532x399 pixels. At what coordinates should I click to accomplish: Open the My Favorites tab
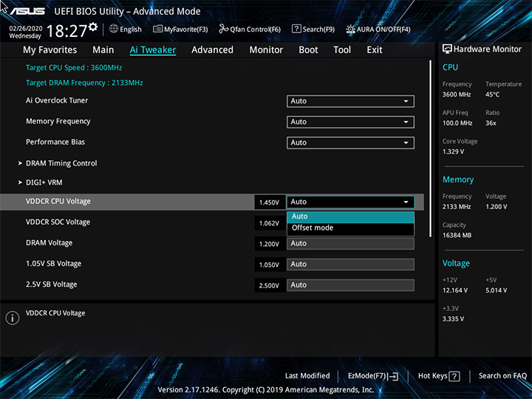coord(50,50)
